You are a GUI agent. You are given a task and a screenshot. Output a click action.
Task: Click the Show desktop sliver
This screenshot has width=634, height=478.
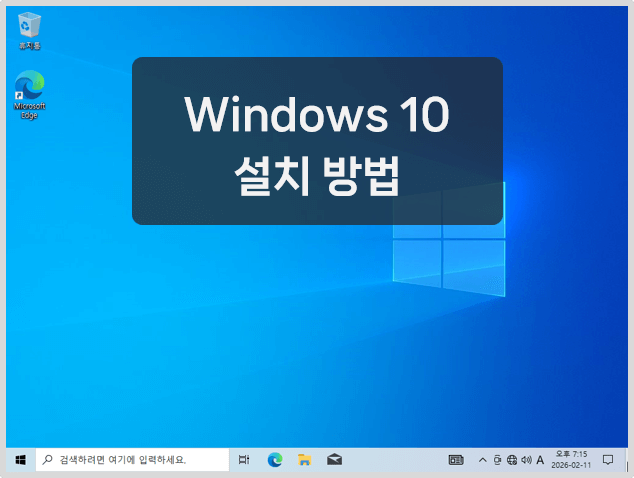point(627,460)
